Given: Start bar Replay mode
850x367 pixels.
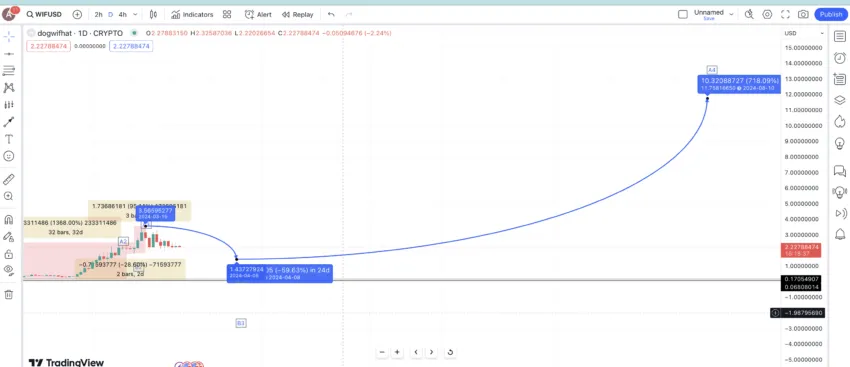Looking at the screenshot, I should click(298, 15).
